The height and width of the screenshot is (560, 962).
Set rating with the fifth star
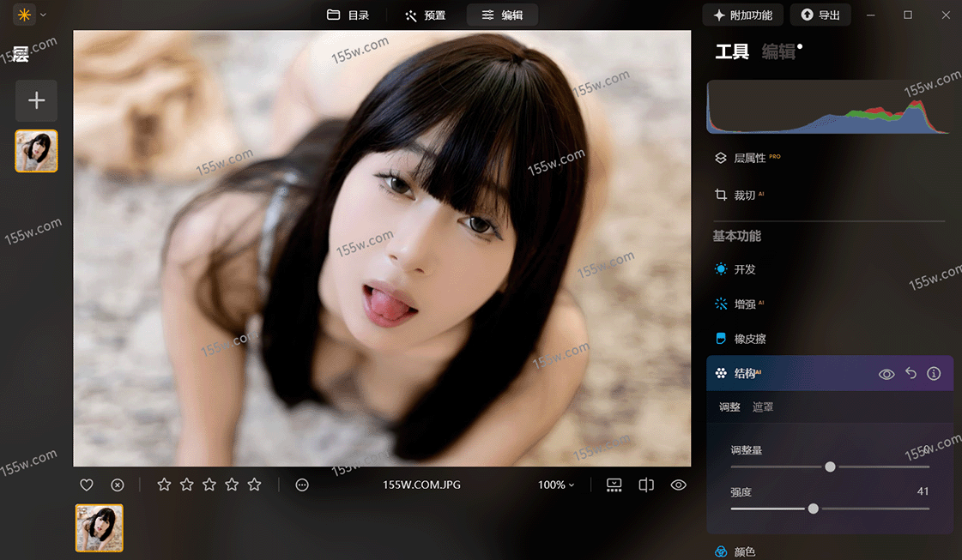coord(254,485)
